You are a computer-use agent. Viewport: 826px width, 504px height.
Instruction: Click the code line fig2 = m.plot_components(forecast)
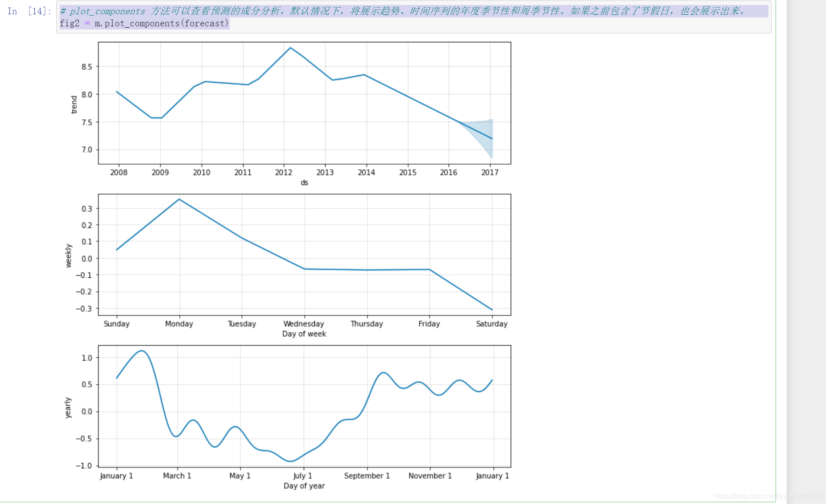[x=144, y=23]
